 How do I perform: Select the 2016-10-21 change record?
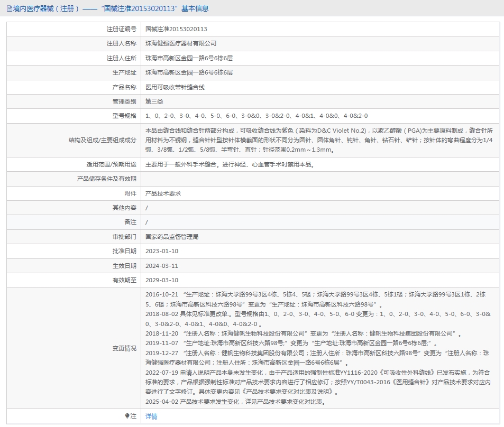click(315, 300)
